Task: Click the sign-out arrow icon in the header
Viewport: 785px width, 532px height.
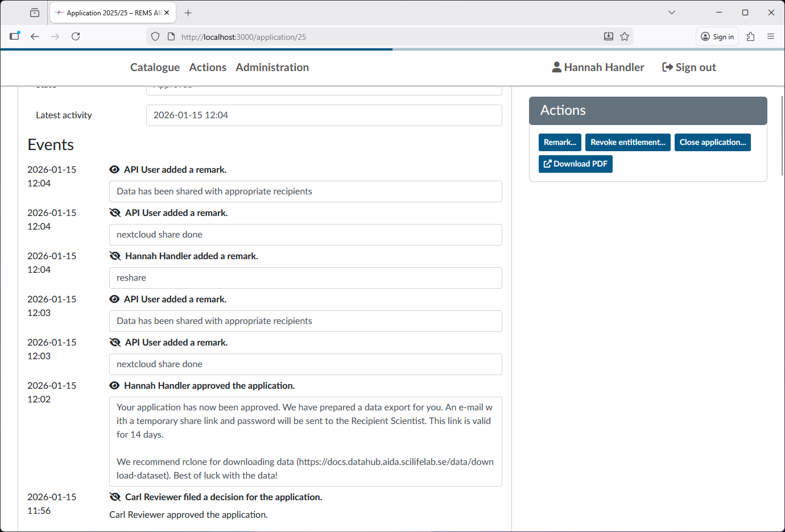Action: (666, 66)
